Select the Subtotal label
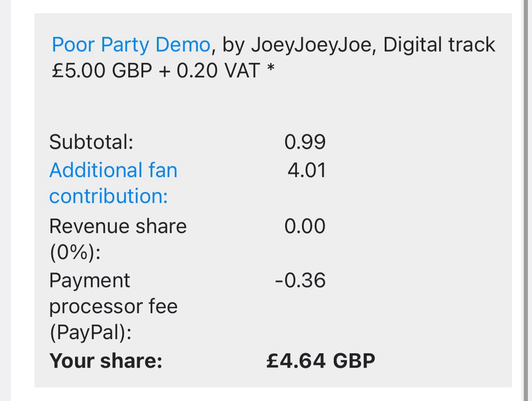The height and width of the screenshot is (401, 532). click(91, 142)
